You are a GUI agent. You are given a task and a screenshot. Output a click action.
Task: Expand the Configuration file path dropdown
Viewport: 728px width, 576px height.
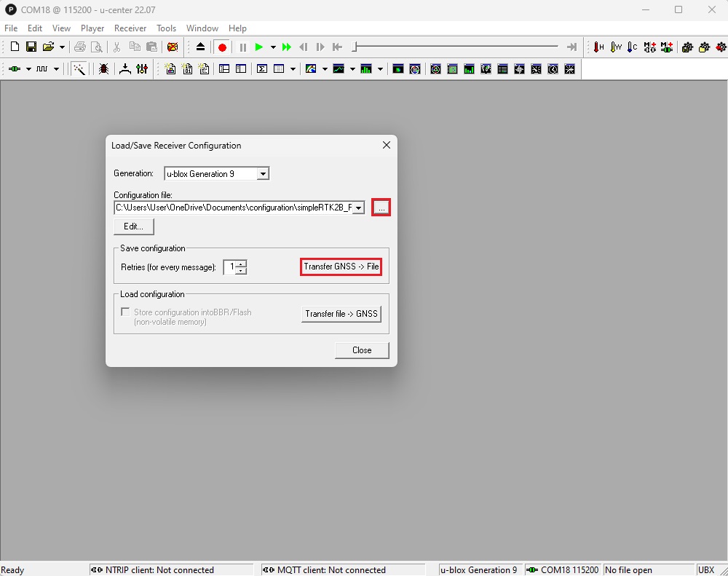pos(358,208)
